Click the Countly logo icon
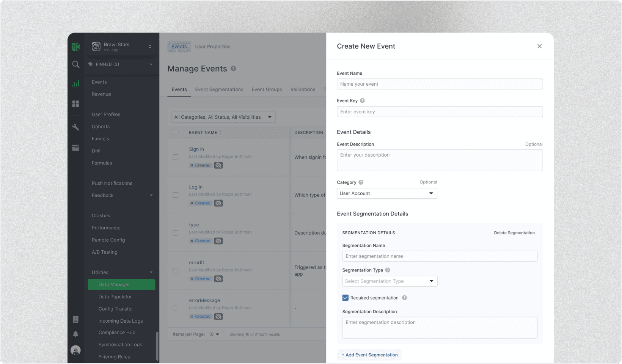The image size is (622, 364). (x=76, y=47)
